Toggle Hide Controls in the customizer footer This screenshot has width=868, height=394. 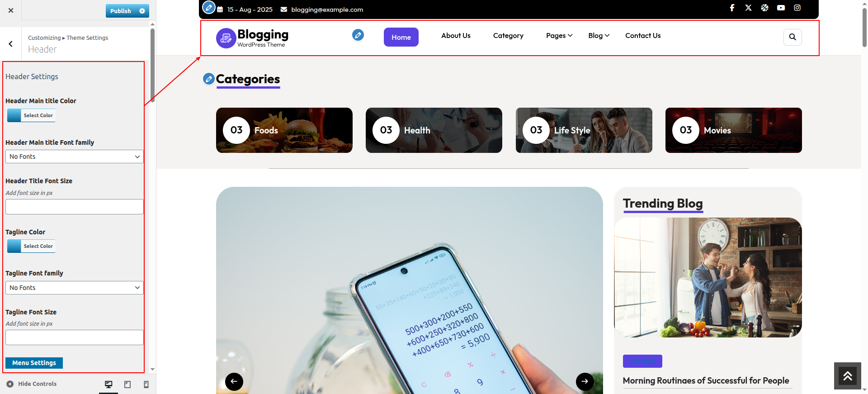click(x=32, y=384)
